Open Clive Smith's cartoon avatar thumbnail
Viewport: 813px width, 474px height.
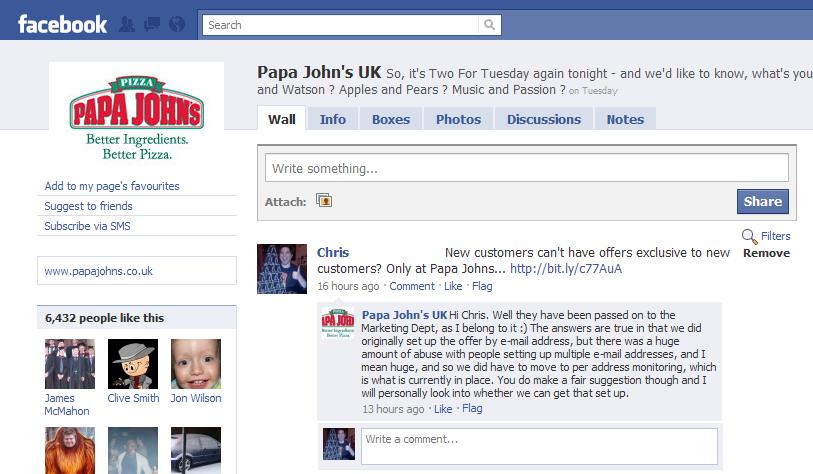133,364
